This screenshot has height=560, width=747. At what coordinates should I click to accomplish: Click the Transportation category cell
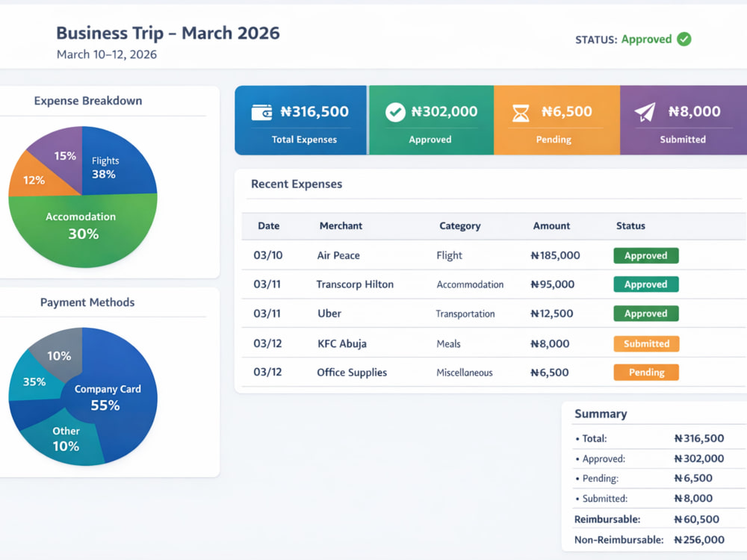[x=465, y=314]
